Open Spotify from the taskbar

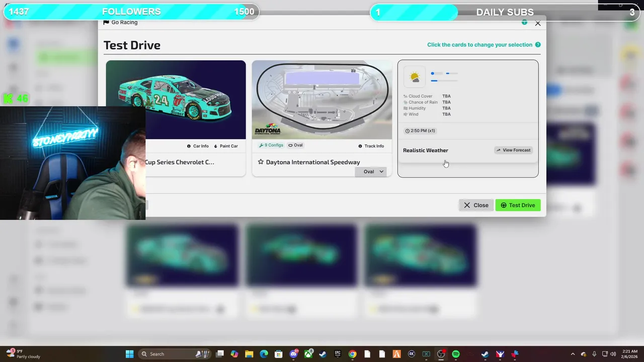click(x=456, y=354)
